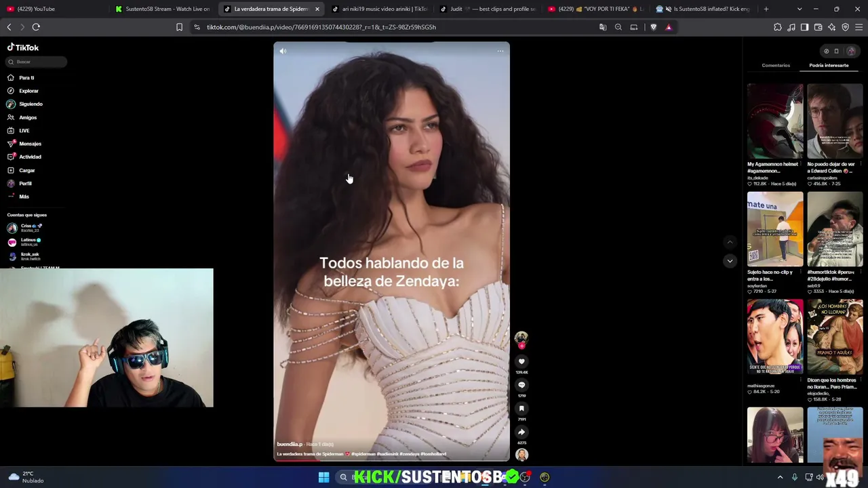This screenshot has width=868, height=488.
Task: Open the buendiia.p creator username link
Action: (x=290, y=444)
